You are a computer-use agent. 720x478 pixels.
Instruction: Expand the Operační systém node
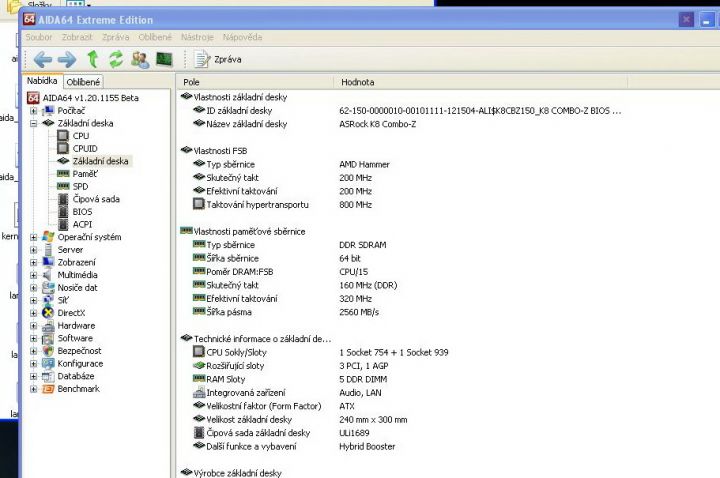[34, 237]
